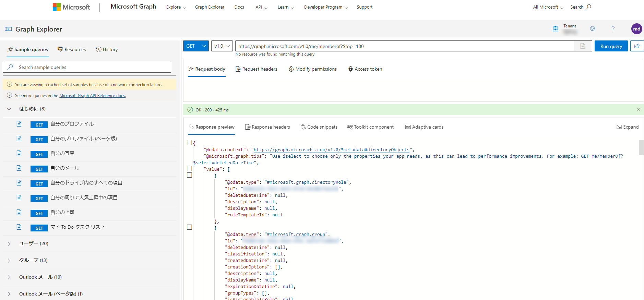Open the Developer Program menu
The image size is (644, 300).
point(326,7)
